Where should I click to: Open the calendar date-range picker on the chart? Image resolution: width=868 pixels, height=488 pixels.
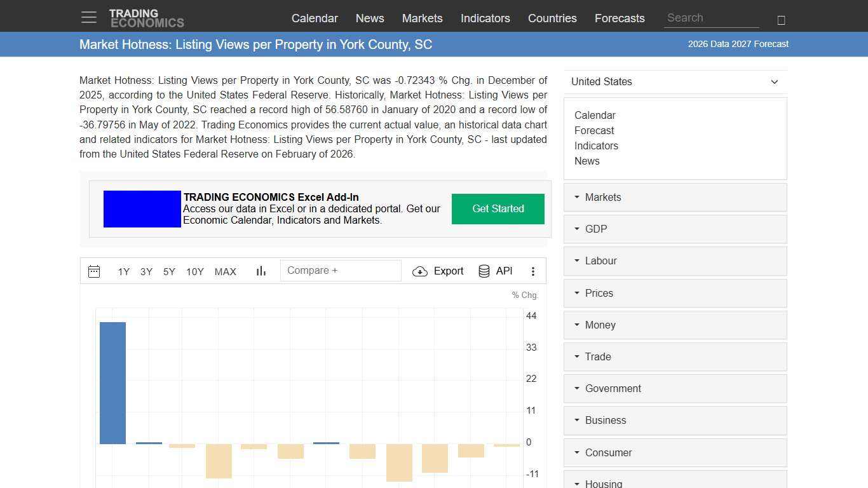coord(93,271)
